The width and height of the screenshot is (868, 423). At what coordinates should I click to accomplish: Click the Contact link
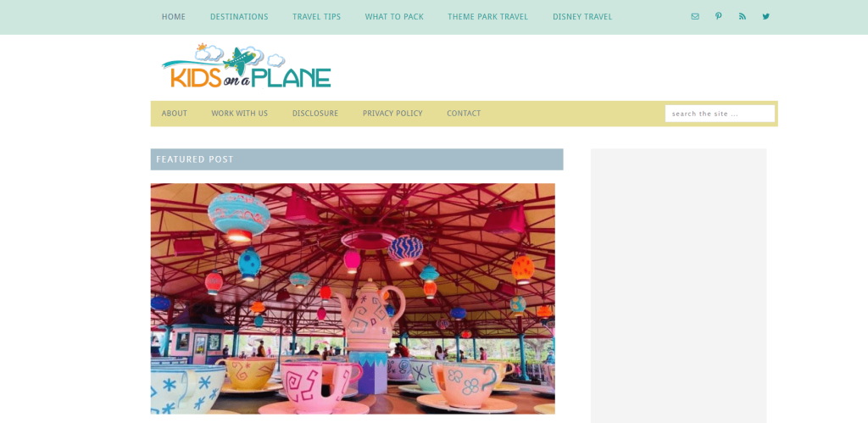point(464,114)
